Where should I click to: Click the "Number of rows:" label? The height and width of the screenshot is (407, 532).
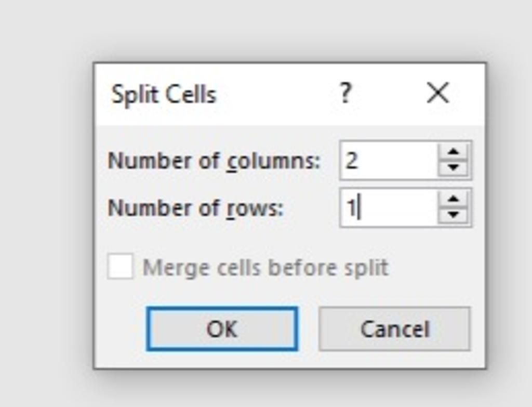pyautogui.click(x=195, y=207)
